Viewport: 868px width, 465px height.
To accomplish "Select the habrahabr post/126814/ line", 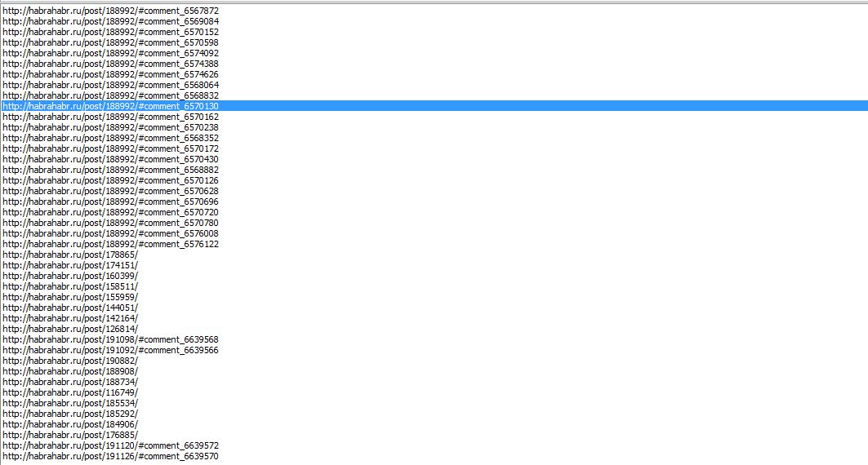I will (x=70, y=329).
